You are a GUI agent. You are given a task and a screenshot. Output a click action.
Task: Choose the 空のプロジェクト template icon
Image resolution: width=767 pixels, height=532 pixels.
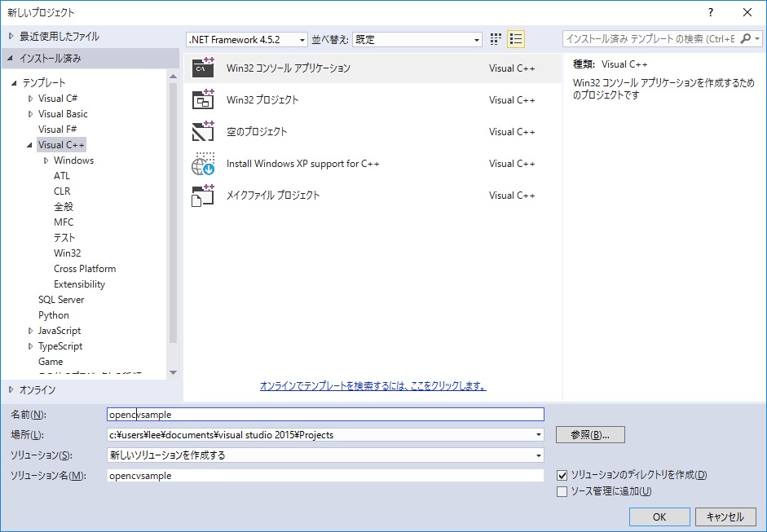pyautogui.click(x=203, y=131)
